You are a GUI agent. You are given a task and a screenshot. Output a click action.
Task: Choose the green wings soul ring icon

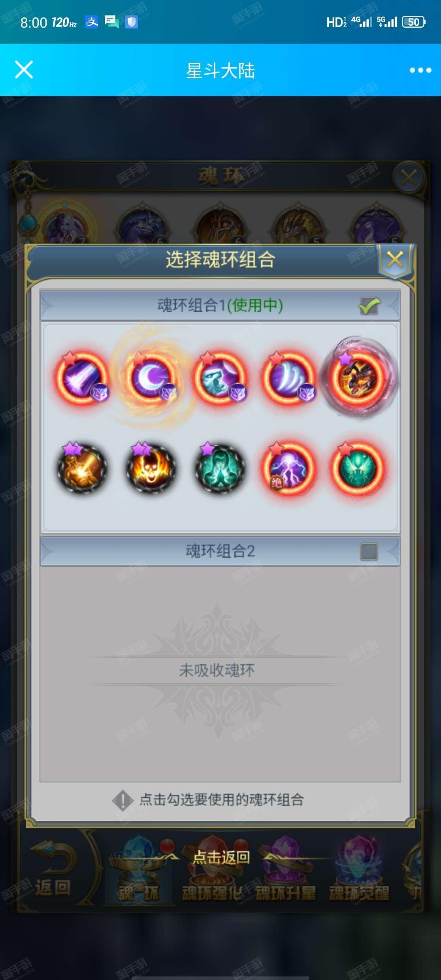[358, 468]
